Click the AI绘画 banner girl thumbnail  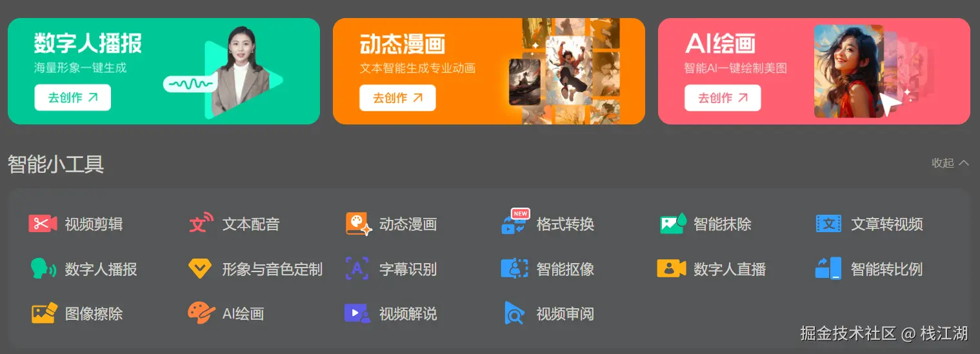pos(849,71)
